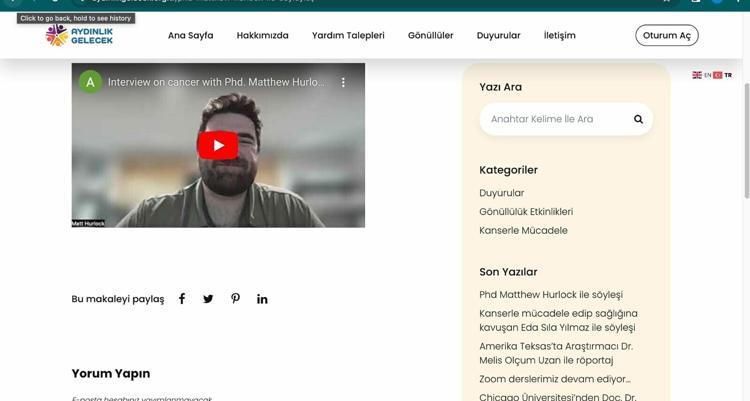Screen dimensions: 750x401
Task: Open the Ana Sayfa menu item
Action: [x=190, y=35]
